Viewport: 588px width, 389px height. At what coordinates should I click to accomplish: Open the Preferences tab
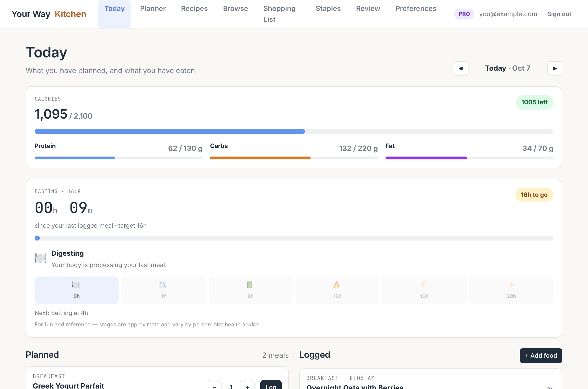click(x=416, y=9)
